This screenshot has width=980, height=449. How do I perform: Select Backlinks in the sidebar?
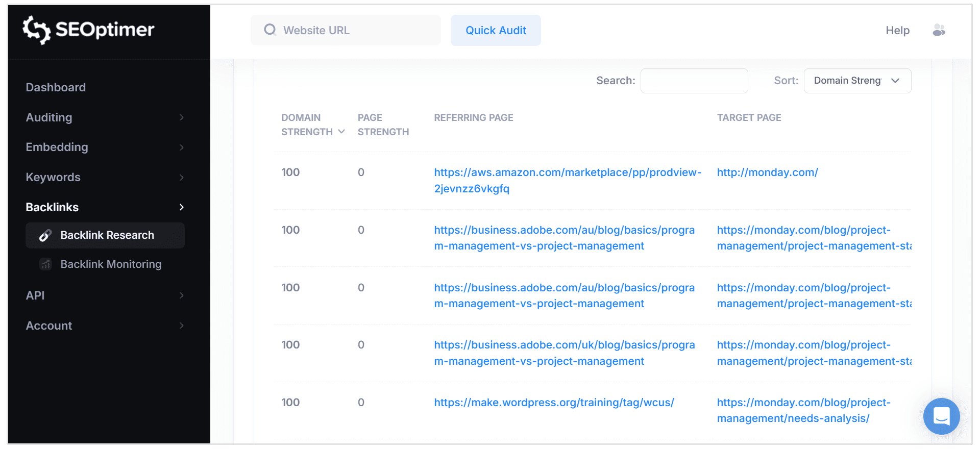coord(52,207)
